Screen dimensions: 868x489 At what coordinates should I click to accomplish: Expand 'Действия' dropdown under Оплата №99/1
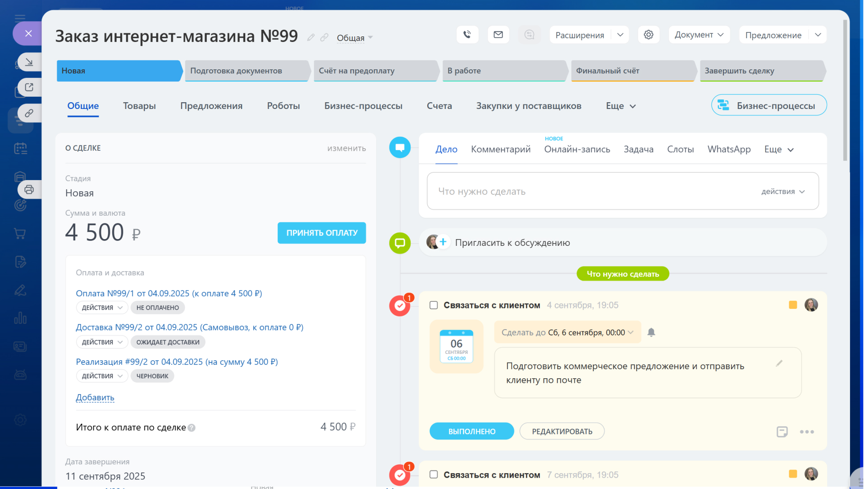[102, 308]
